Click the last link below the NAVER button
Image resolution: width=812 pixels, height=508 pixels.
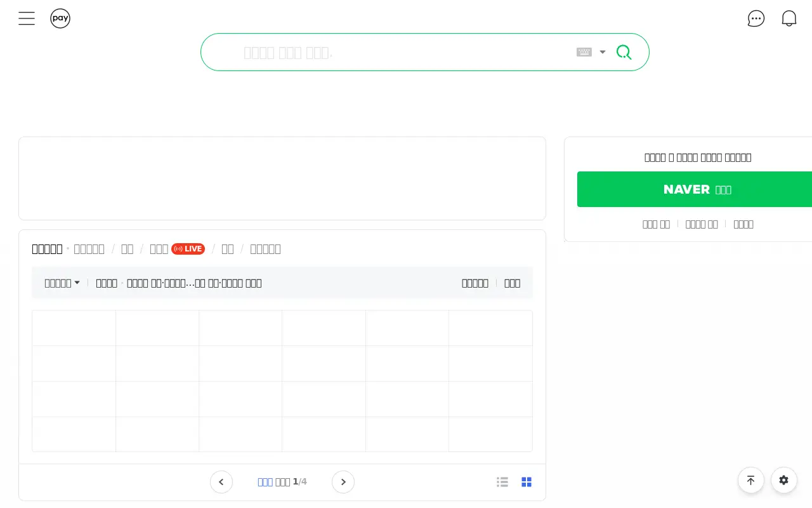tap(743, 224)
